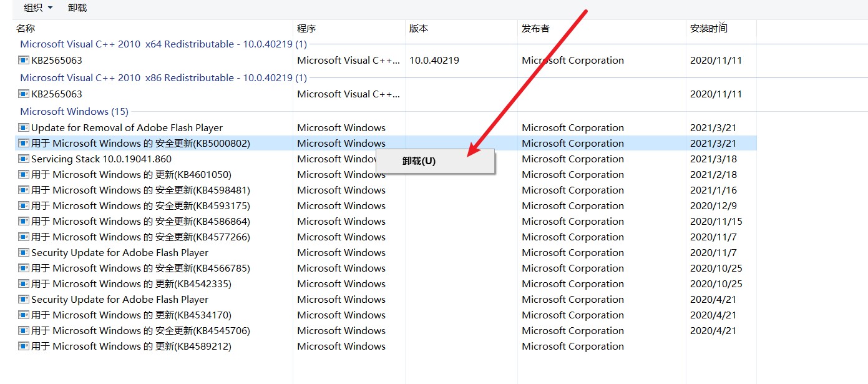868x384 pixels.
Task: Click the install date 2021/1/16
Action: (x=714, y=190)
